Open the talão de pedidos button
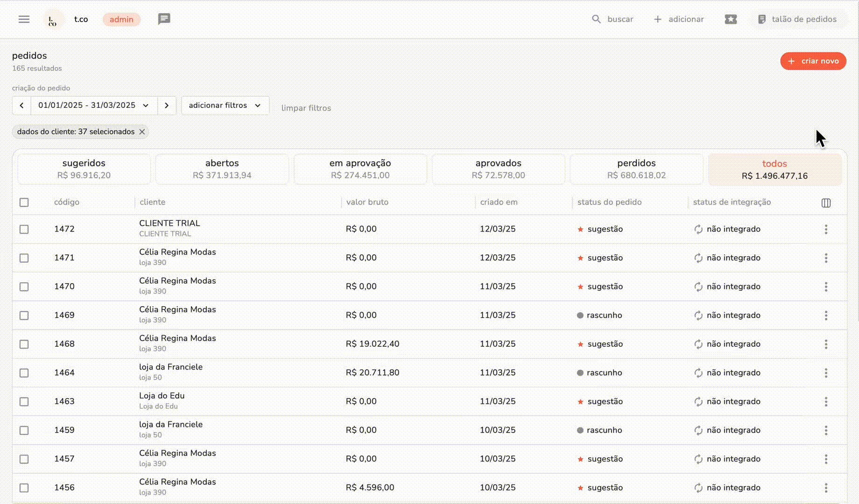Viewport: 859px width, 504px height. coord(797,19)
